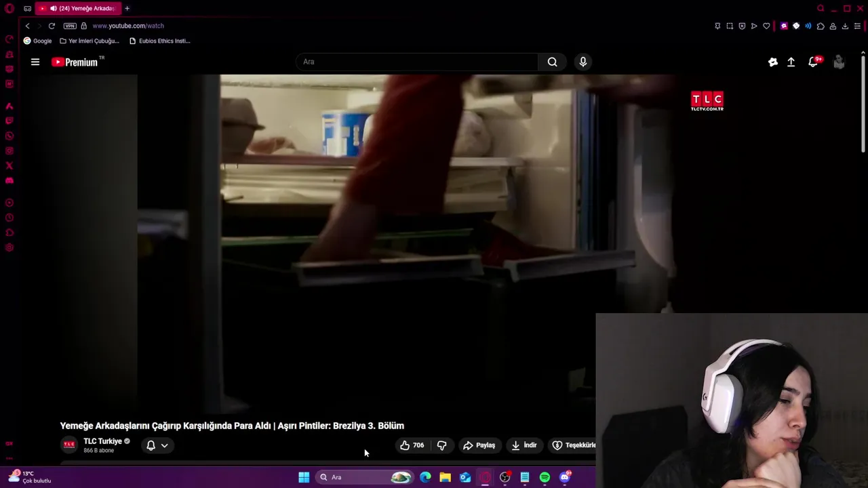Click the YouTube upload arrow icon
Screen dimensions: 868x488
click(x=791, y=62)
